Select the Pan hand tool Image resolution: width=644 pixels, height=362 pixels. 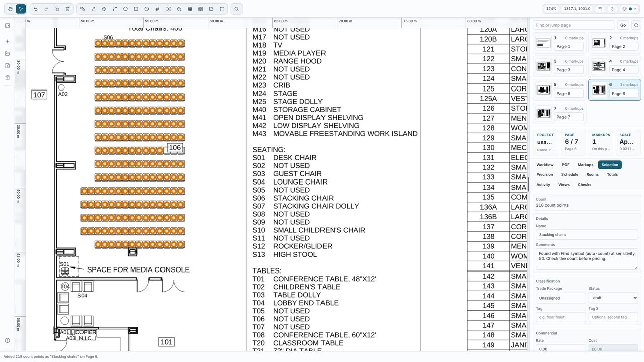click(x=10, y=9)
